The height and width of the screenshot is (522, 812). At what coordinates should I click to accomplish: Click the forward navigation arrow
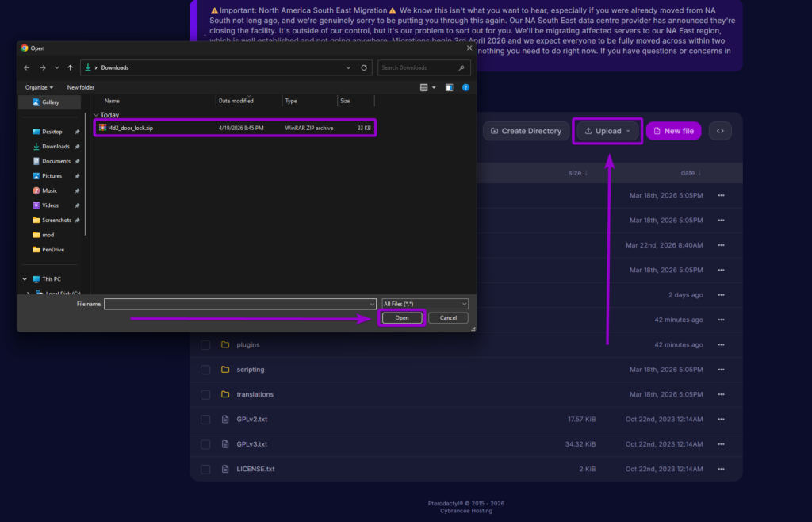pos(41,67)
